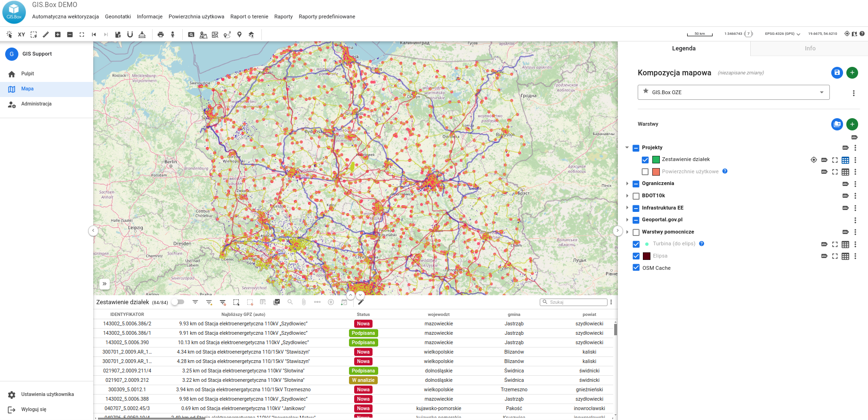Viewport: 868px width, 420px height.
Task: Expand the Ograniczenia layer group
Action: click(627, 184)
